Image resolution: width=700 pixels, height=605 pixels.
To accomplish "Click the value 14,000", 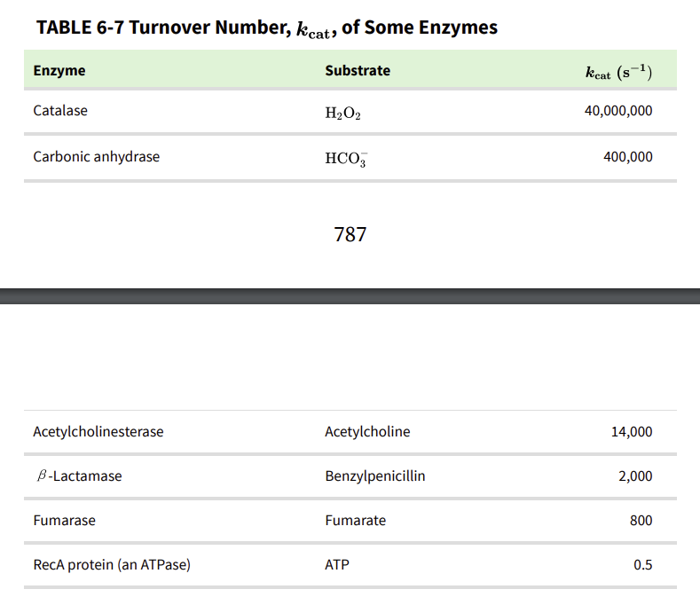I will [632, 432].
